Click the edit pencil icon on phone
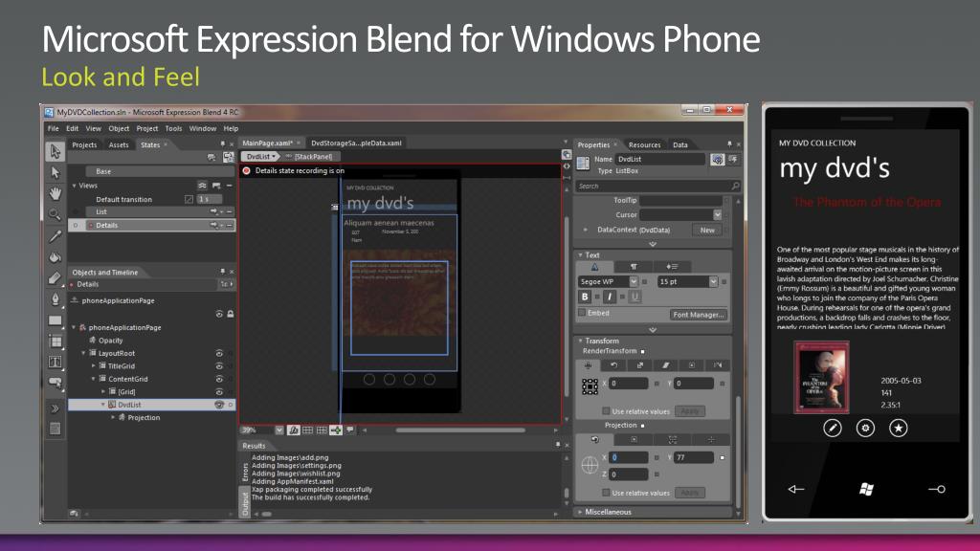The height and width of the screenshot is (551, 980). pyautogui.click(x=832, y=428)
